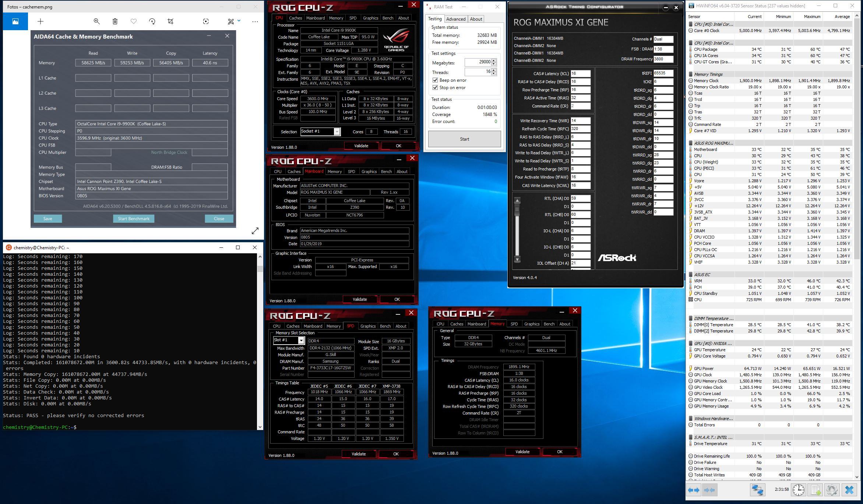The width and height of the screenshot is (863, 504).
Task: Reset HWiNFO clock timer icon
Action: point(798,490)
